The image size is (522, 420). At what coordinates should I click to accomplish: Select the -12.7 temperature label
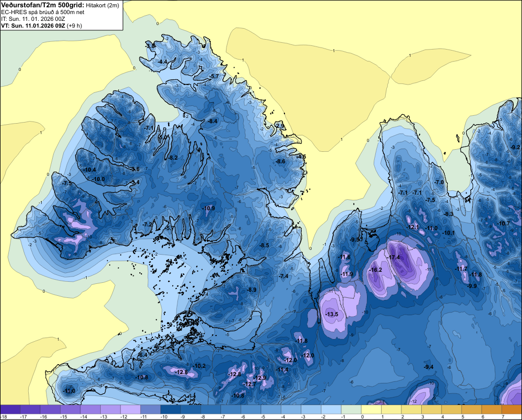tap(251, 384)
